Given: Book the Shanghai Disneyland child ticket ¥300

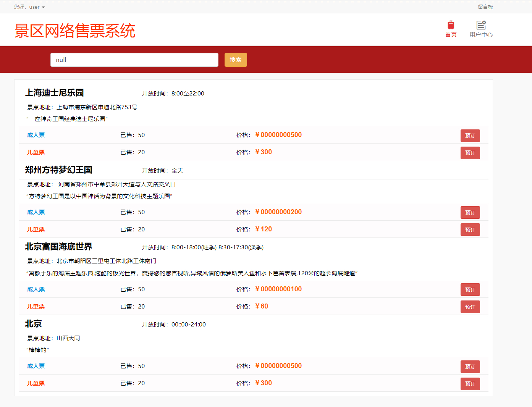Looking at the screenshot, I should pos(470,153).
